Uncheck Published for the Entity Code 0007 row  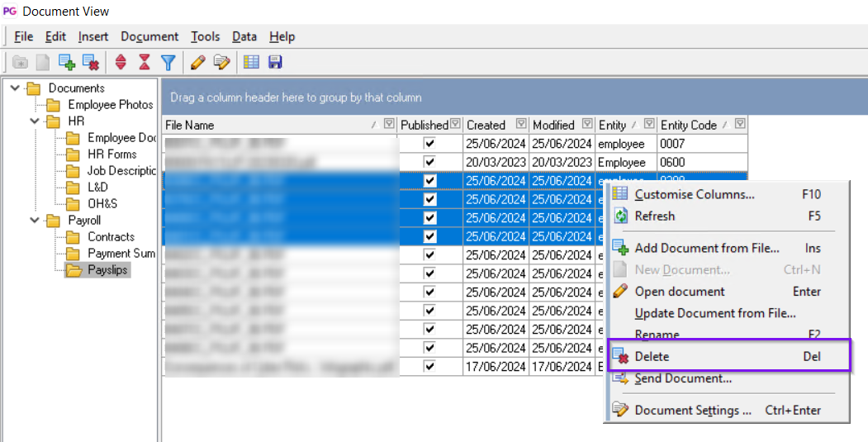tap(429, 144)
